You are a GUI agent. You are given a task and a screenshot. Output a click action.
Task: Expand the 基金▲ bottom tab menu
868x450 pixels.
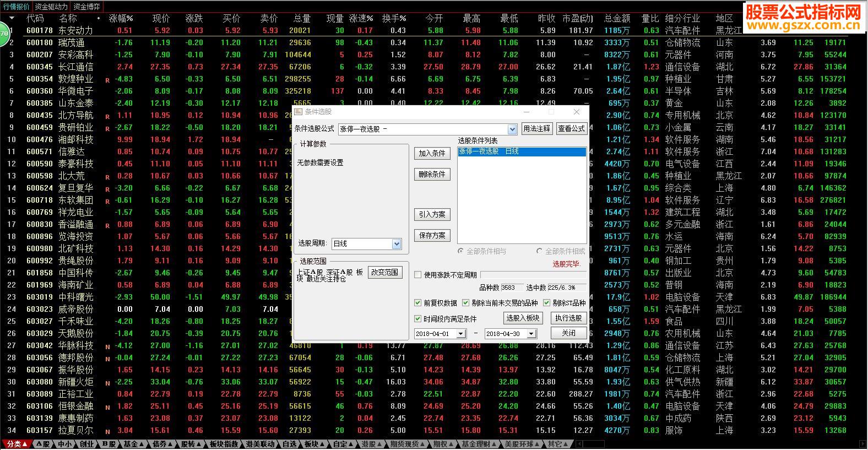133,444
